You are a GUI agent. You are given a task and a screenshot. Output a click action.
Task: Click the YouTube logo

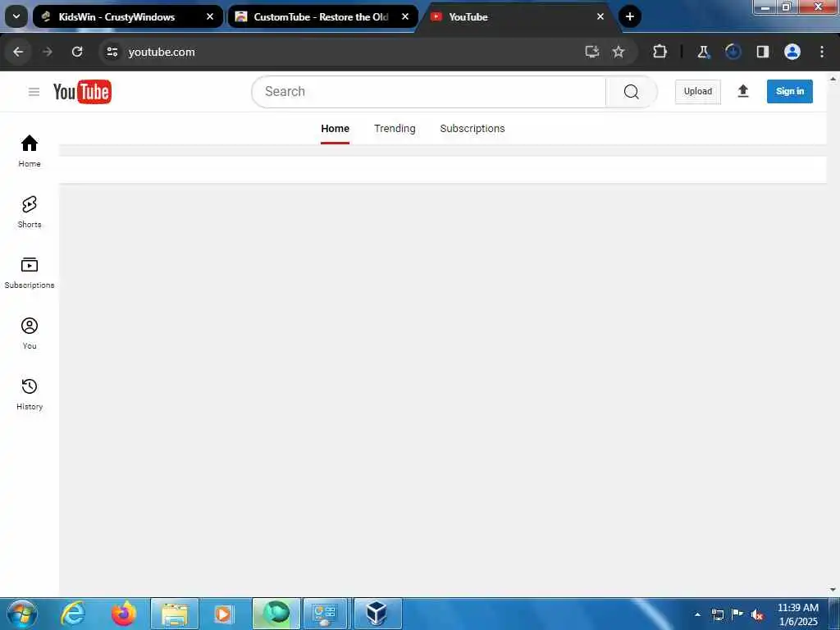tap(82, 92)
